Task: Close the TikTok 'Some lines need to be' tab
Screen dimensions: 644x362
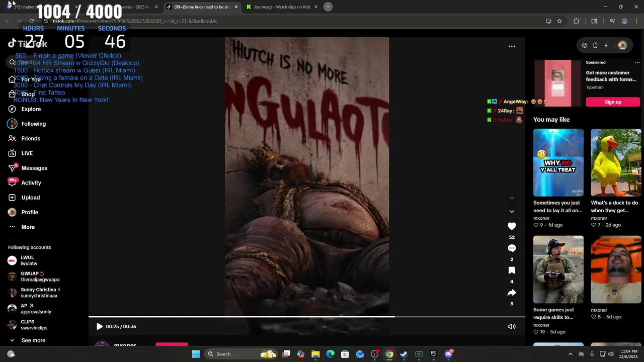Action: pos(236,7)
